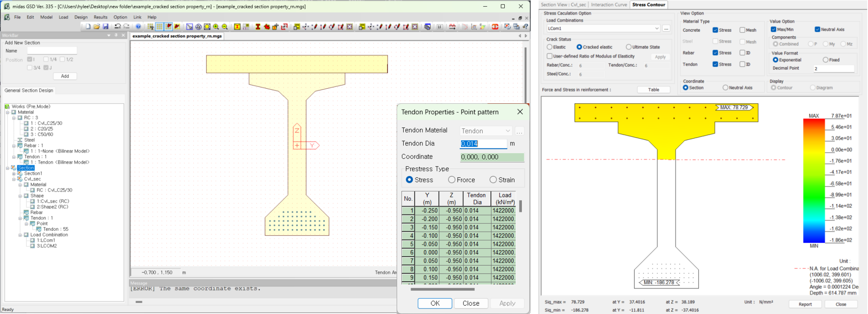
Task: Click the New file toolbar icon
Action: pyautogui.click(x=88, y=27)
